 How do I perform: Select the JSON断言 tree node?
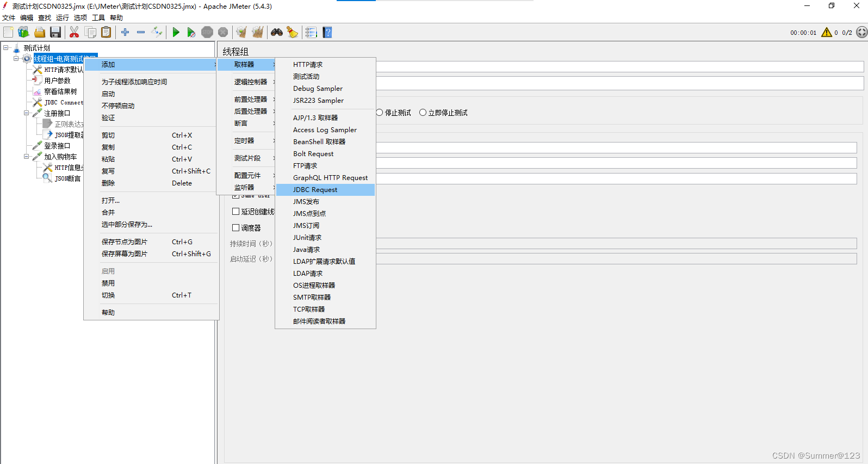pos(67,178)
